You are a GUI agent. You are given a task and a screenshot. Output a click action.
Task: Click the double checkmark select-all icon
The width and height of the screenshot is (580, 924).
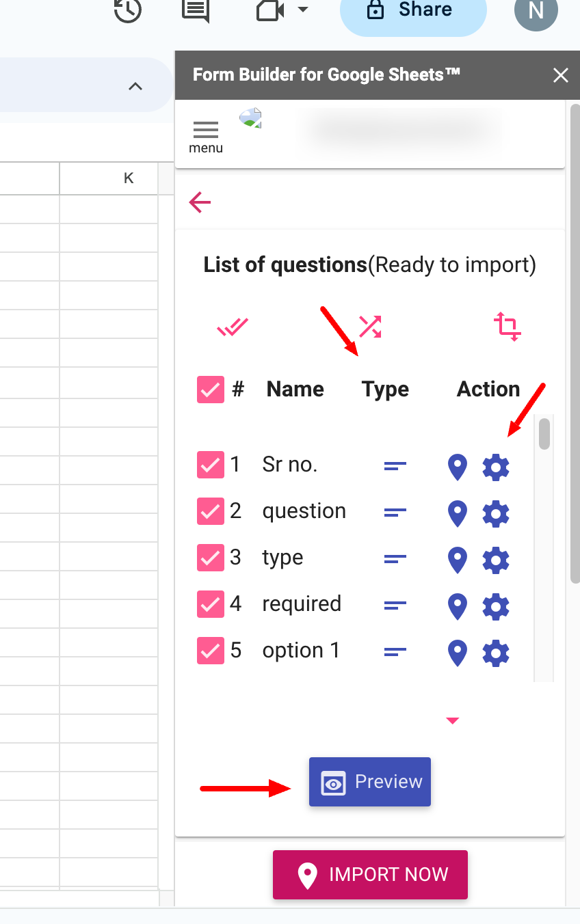tap(233, 327)
